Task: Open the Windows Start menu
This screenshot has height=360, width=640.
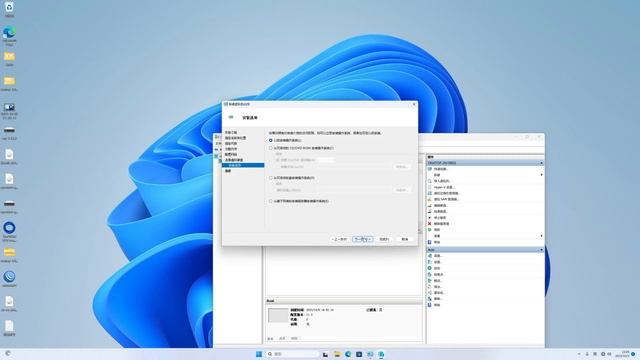Action: click(259, 354)
